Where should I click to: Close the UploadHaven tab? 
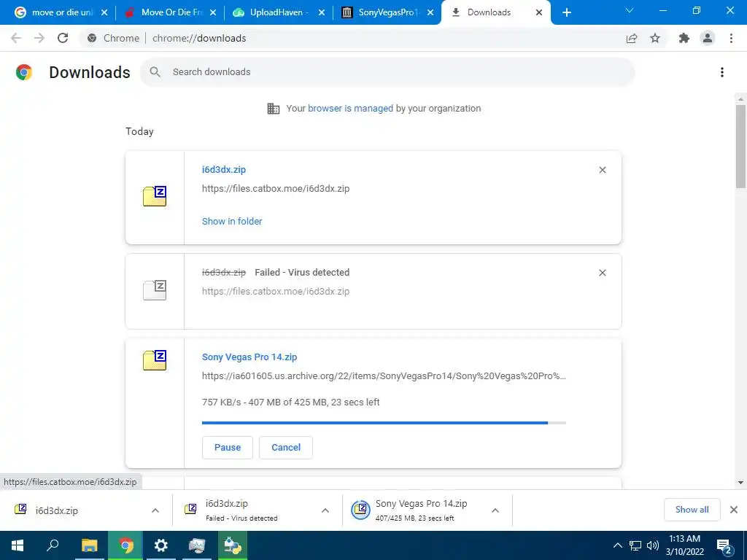tap(322, 12)
